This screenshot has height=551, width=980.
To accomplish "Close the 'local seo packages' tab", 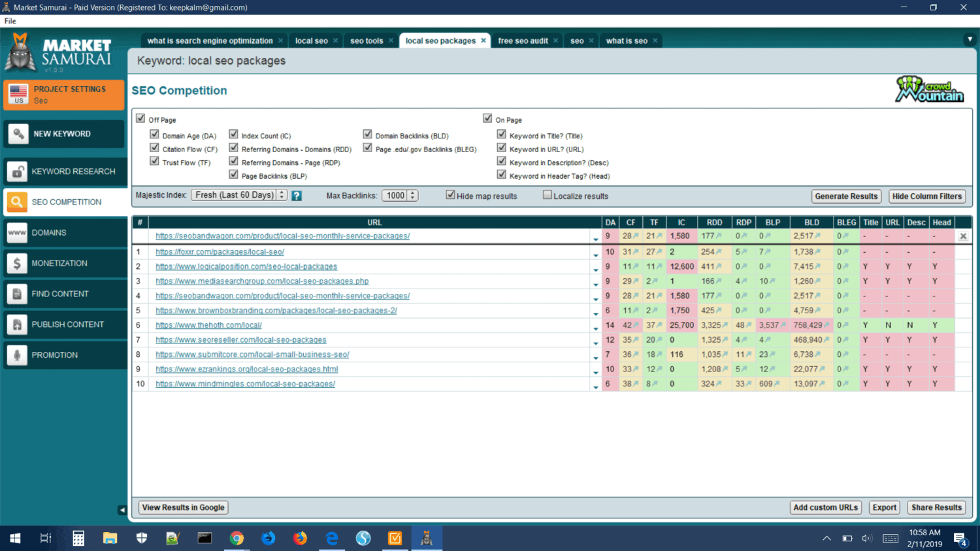I will point(483,40).
